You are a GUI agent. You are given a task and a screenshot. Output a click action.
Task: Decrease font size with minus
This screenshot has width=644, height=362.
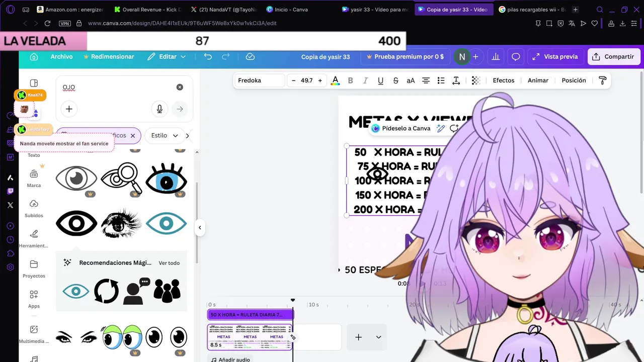tap(293, 80)
